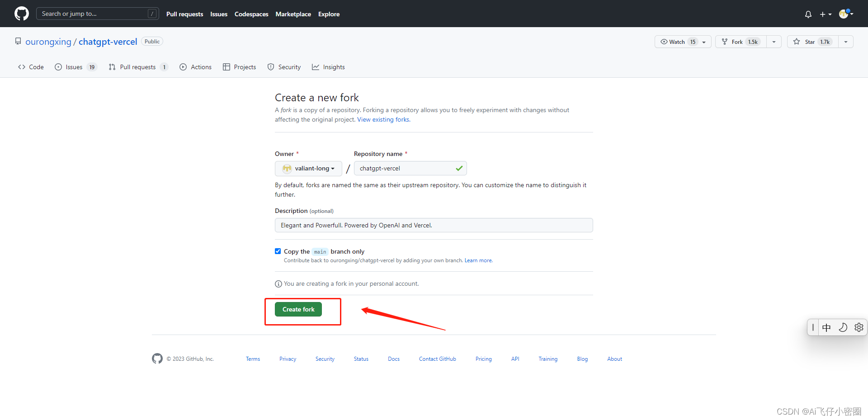Image resolution: width=868 pixels, height=420 pixels.
Task: Expand the fork options dropdown arrow
Action: pyautogui.click(x=774, y=42)
